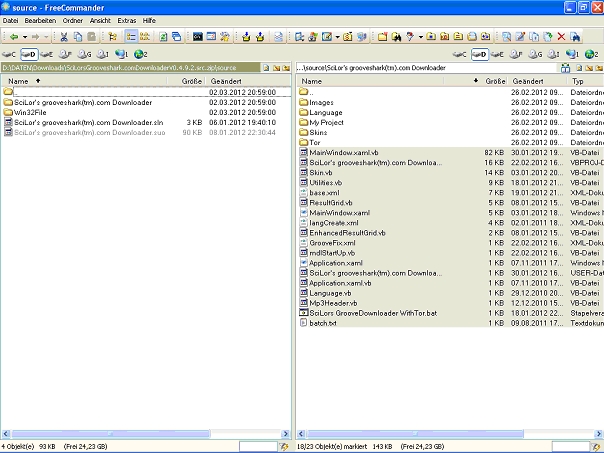This screenshot has height=453, width=604.
Task: Open the Datei menu
Action: coord(10,21)
